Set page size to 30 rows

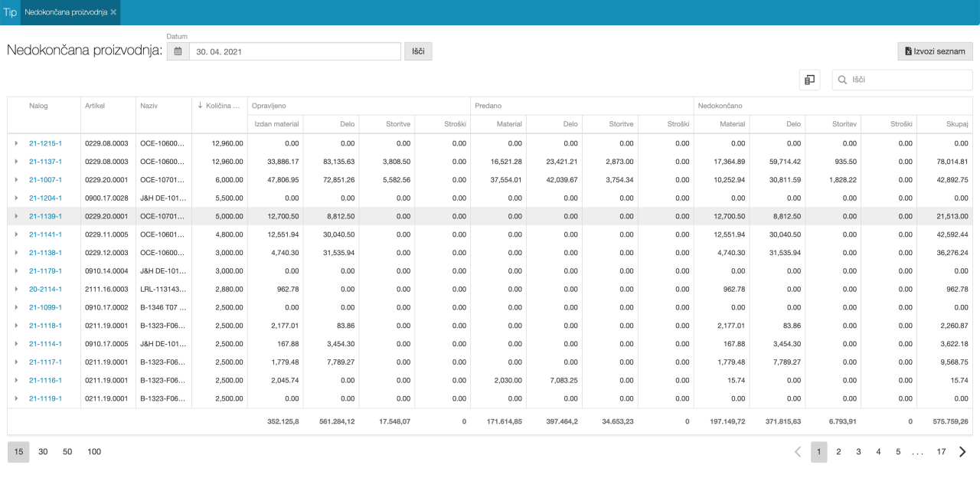click(43, 452)
